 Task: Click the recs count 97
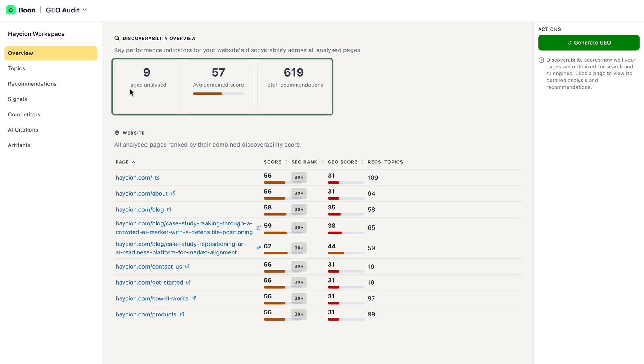pyautogui.click(x=371, y=298)
